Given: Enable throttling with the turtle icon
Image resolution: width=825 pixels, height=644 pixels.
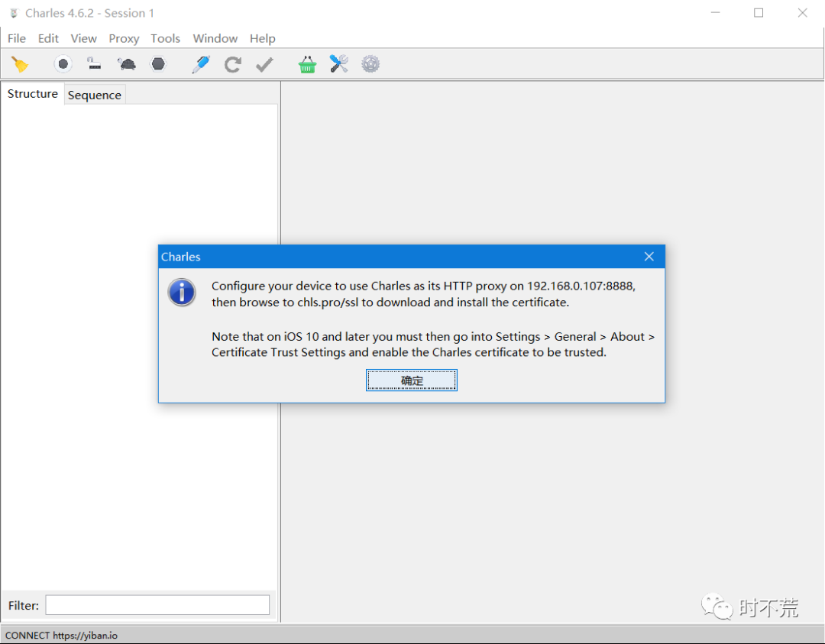Looking at the screenshot, I should pyautogui.click(x=126, y=64).
